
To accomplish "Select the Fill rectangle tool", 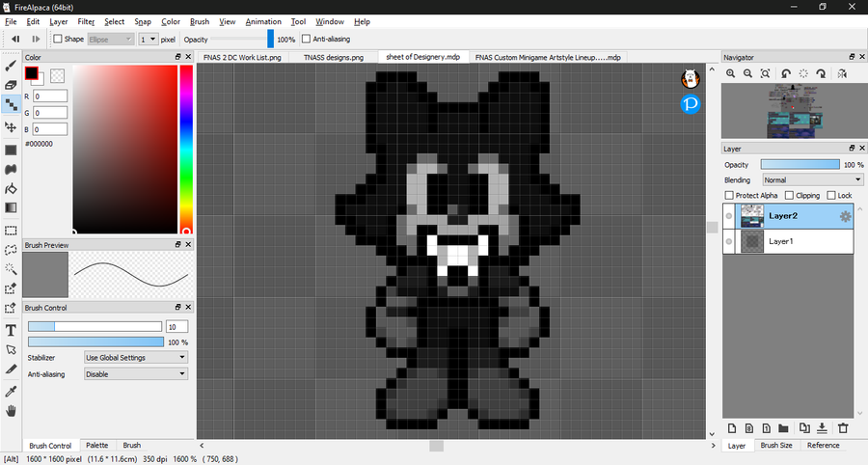I will tap(11, 150).
